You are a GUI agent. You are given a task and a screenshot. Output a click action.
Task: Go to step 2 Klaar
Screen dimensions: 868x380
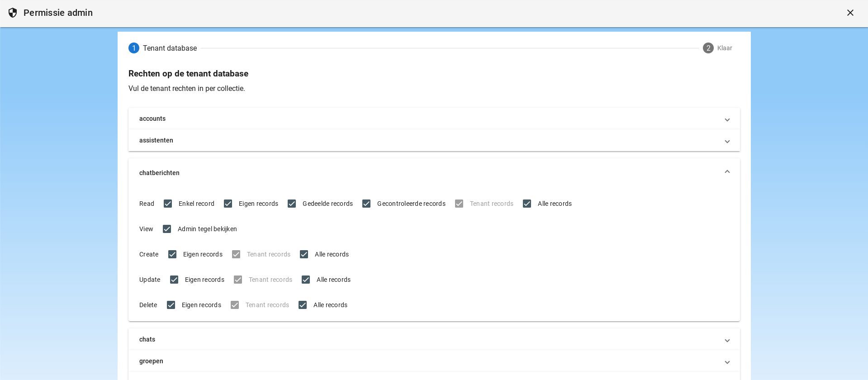[x=708, y=48]
